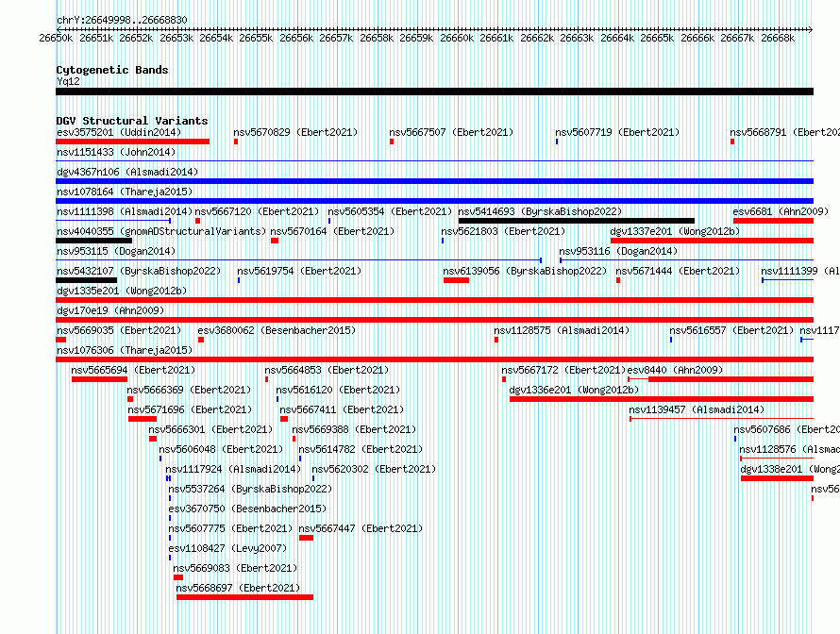Viewport: 840px width, 634px height.
Task: Open nsv1117924 (Alsmadi2014) label
Action: [x=233, y=469]
